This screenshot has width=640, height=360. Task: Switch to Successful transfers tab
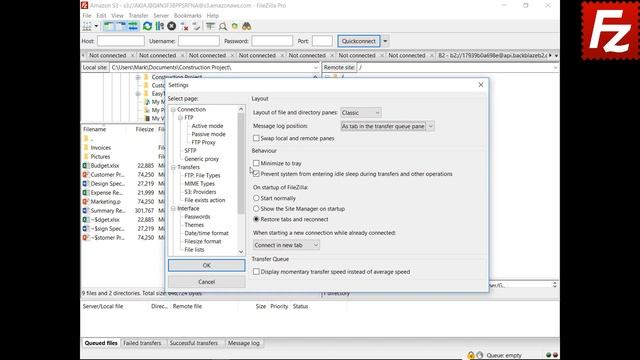point(193,343)
